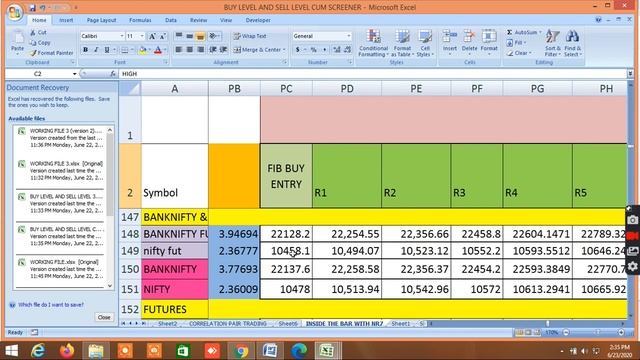Screen dimensions: 640x360
Task: Select the Sheet2 sheet tab
Action: pyautogui.click(x=167, y=324)
